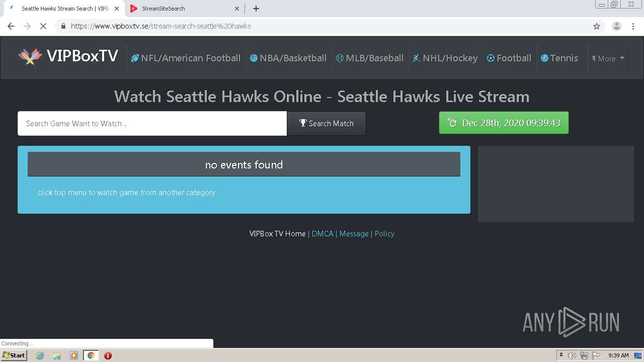Select Chrome in the taskbar
The width and height of the screenshot is (644, 362).
[x=91, y=355]
